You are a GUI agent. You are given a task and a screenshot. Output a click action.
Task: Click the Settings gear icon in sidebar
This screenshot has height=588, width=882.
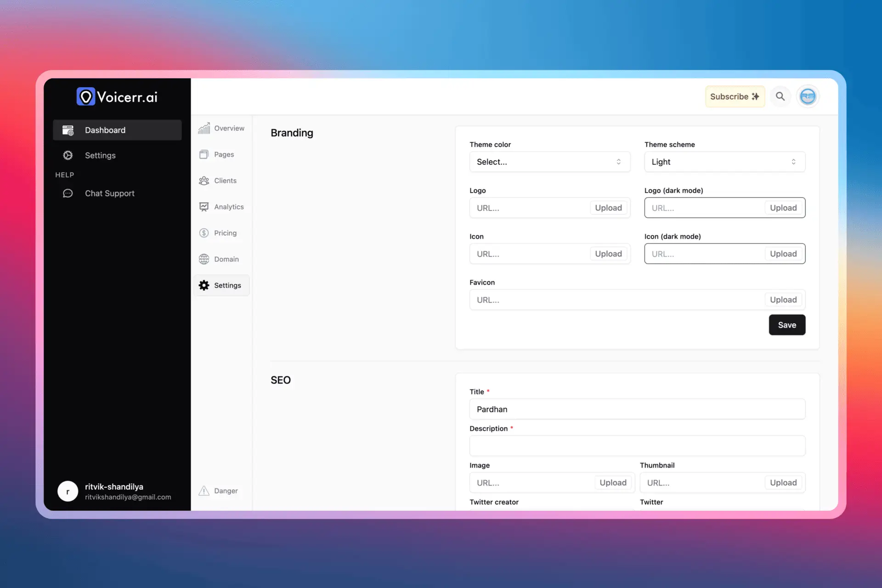tap(68, 156)
